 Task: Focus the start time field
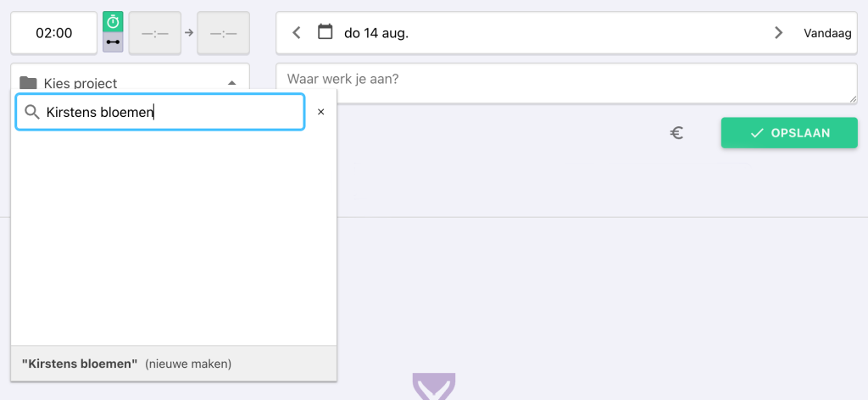point(155,33)
